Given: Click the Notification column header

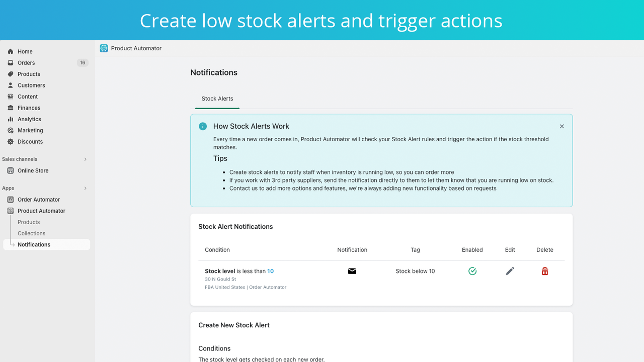Looking at the screenshot, I should pyautogui.click(x=352, y=250).
